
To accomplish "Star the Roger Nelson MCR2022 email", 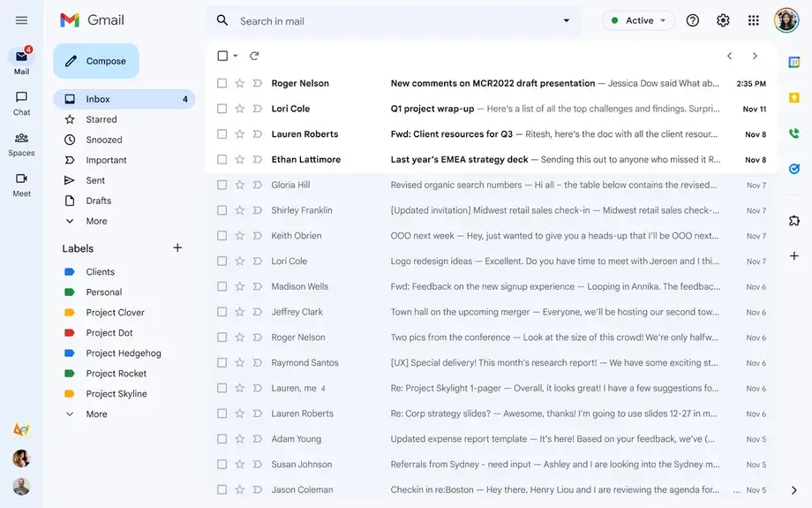I will click(x=240, y=83).
